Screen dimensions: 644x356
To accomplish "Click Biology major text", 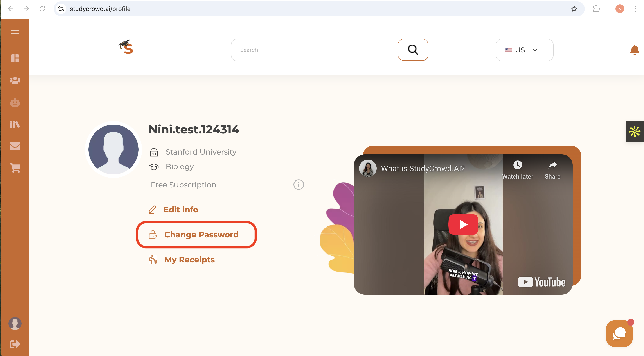I will coord(180,167).
